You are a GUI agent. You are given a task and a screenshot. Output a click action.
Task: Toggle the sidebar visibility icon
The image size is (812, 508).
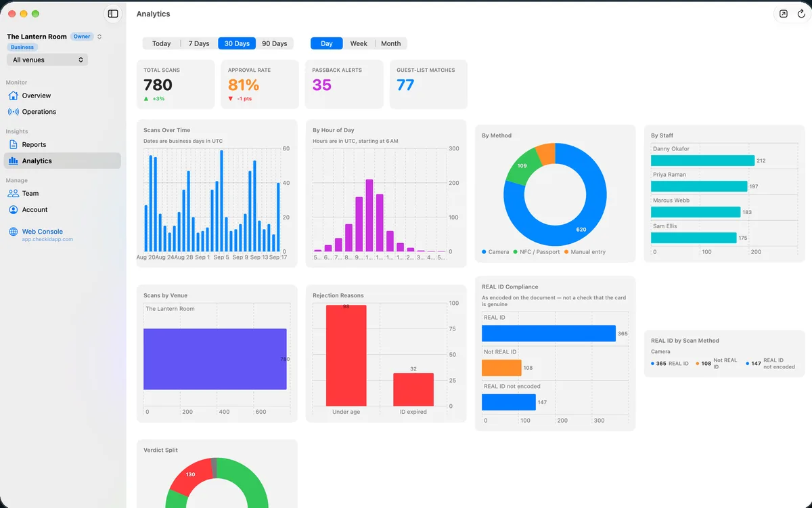[x=113, y=14]
